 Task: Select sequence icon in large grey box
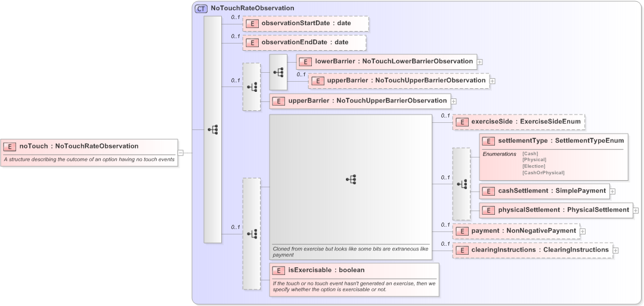(x=351, y=179)
